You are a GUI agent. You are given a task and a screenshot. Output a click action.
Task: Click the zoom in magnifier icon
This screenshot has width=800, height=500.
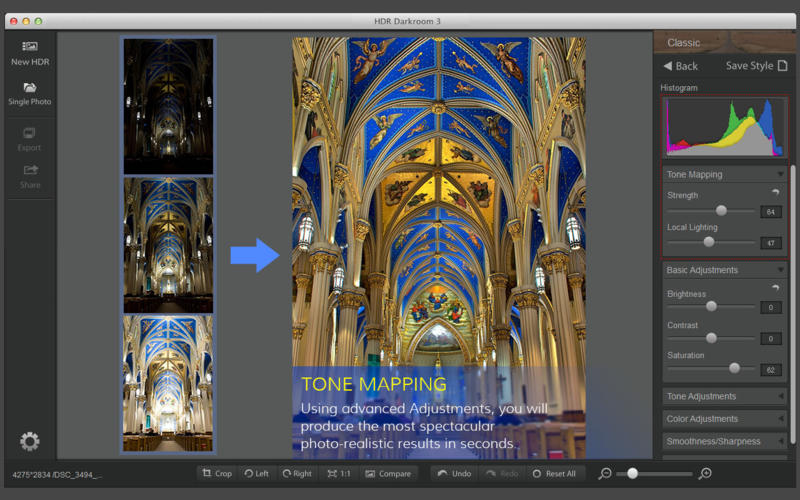coord(705,473)
